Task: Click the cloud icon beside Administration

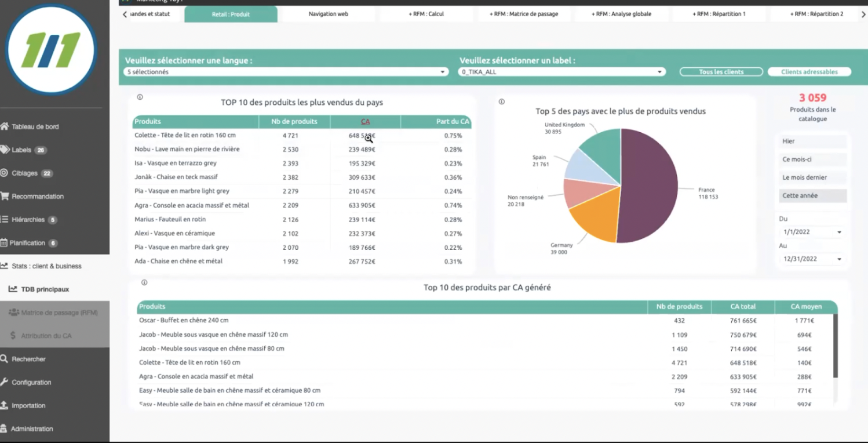Action: (4, 429)
